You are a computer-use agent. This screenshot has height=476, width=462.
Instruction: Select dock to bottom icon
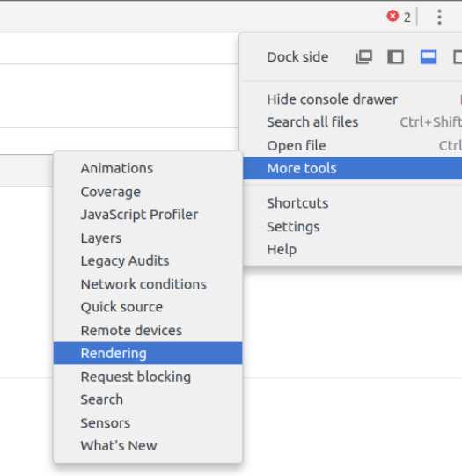click(429, 57)
